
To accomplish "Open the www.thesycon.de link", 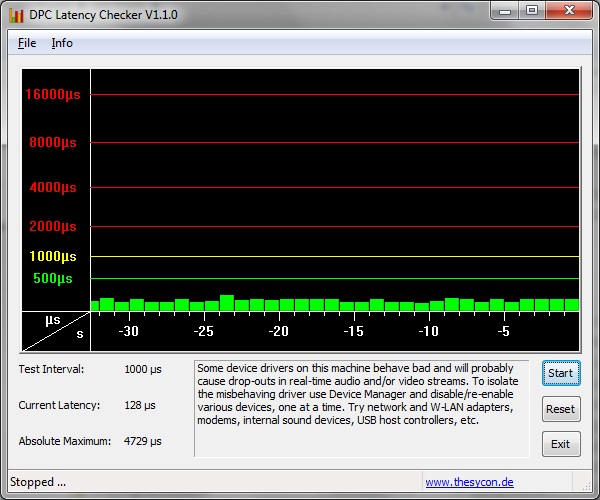I will (x=469, y=482).
